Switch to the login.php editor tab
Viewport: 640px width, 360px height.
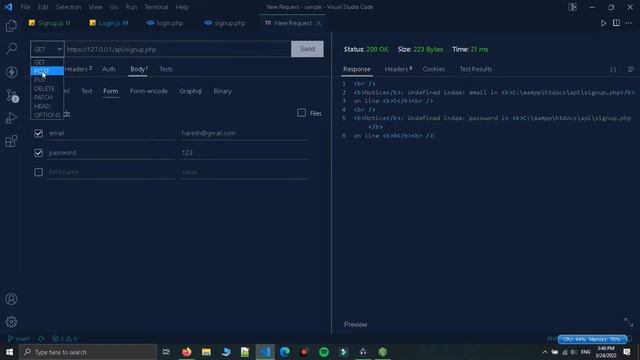pyautogui.click(x=165, y=23)
